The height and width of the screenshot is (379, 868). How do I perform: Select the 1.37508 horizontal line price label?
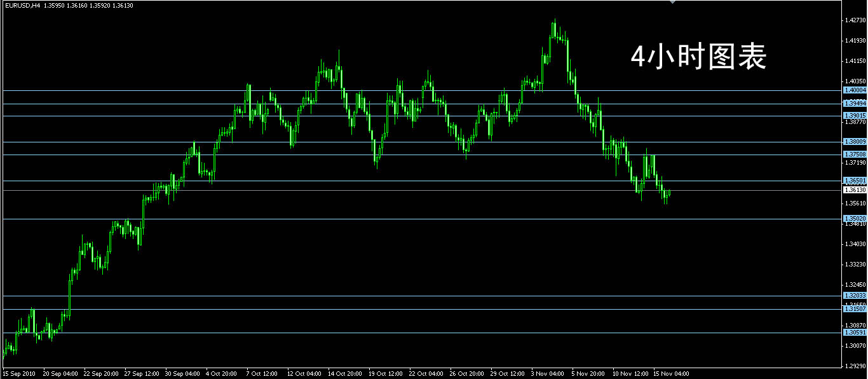pos(855,154)
